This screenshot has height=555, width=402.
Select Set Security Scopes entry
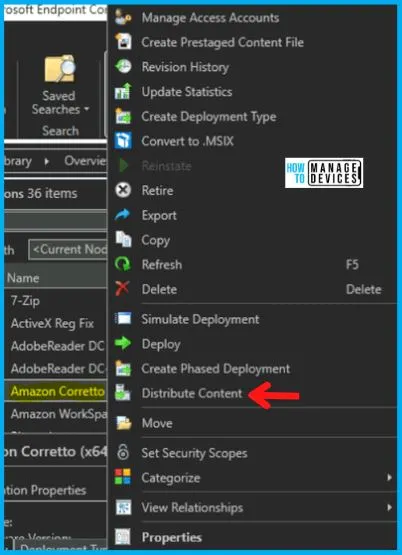pyautogui.click(x=194, y=453)
